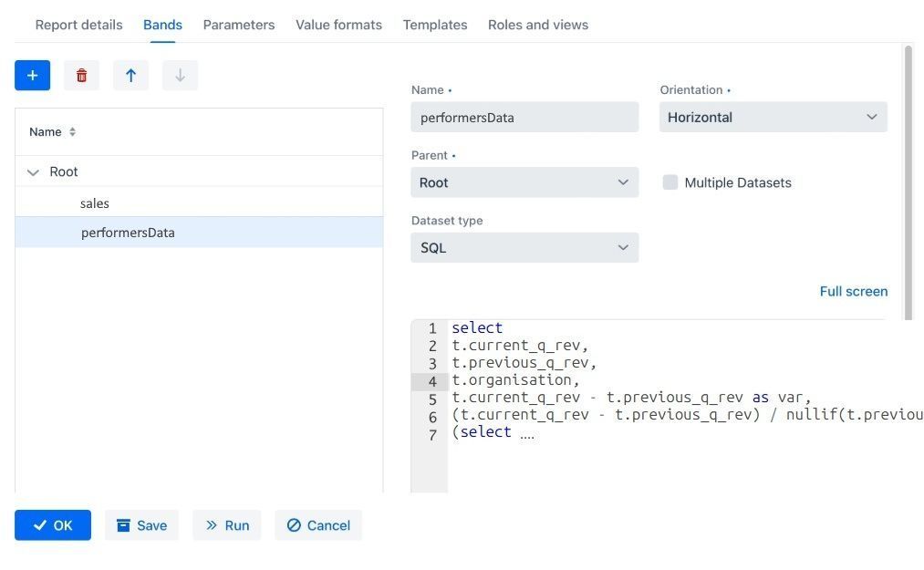The image size is (924, 570).
Task: Open the Parent dropdown set to Root
Action: [524, 182]
